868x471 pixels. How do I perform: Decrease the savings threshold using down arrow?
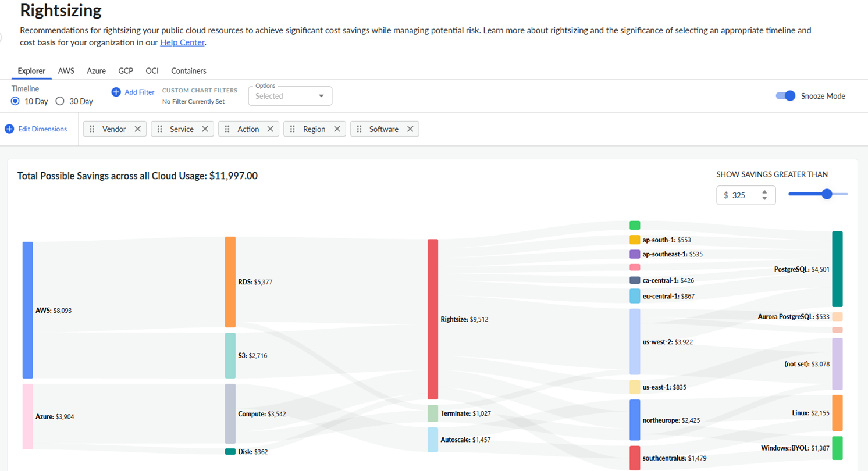764,199
